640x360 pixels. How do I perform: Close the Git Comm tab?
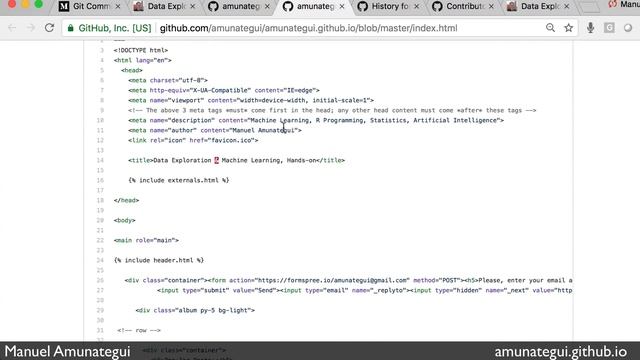coord(118,7)
